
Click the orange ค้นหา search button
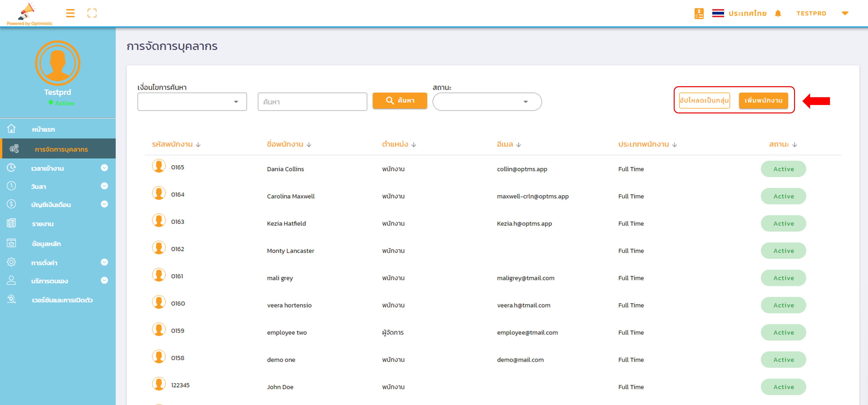click(x=400, y=100)
